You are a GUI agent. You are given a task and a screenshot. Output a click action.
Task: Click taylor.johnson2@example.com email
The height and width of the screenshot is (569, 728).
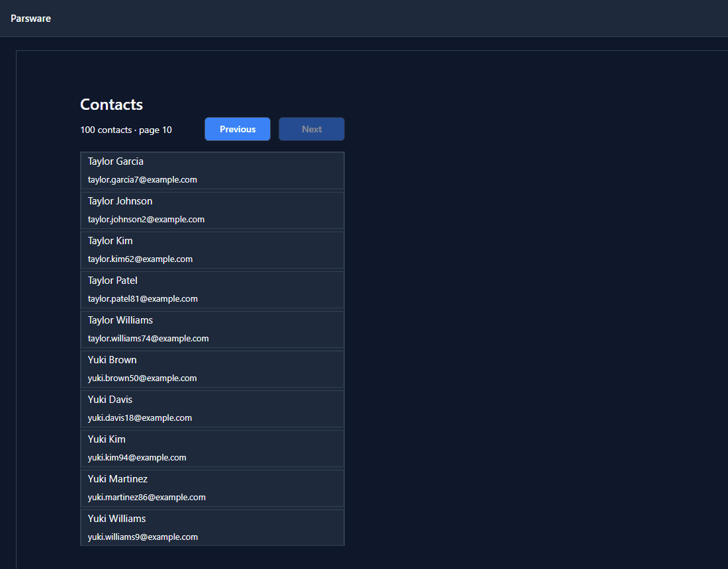tap(146, 220)
